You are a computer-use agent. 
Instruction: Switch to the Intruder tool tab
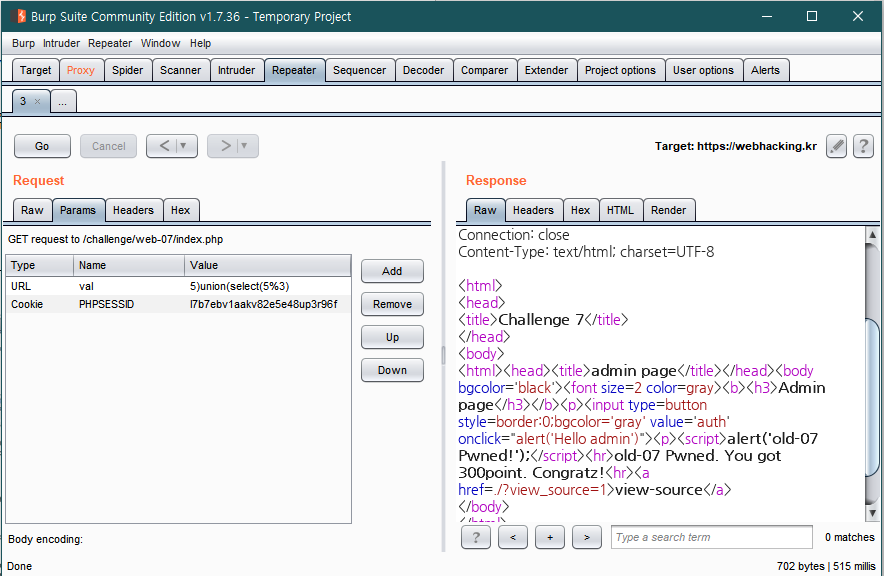pos(236,70)
